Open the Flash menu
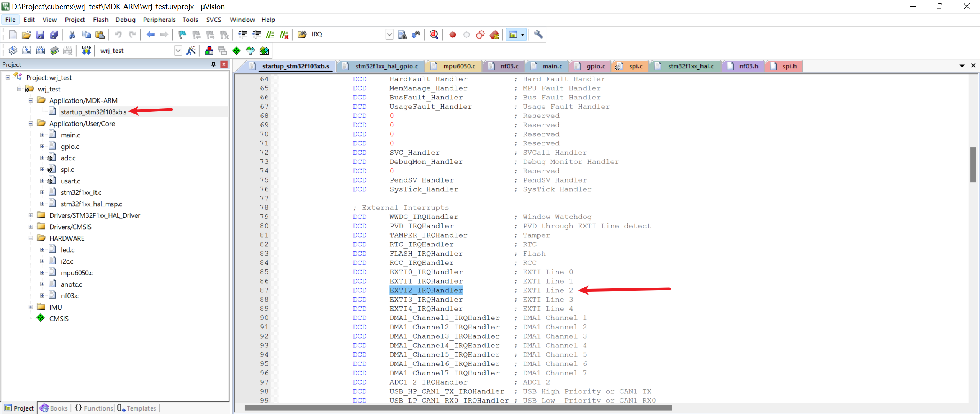 click(x=101, y=20)
